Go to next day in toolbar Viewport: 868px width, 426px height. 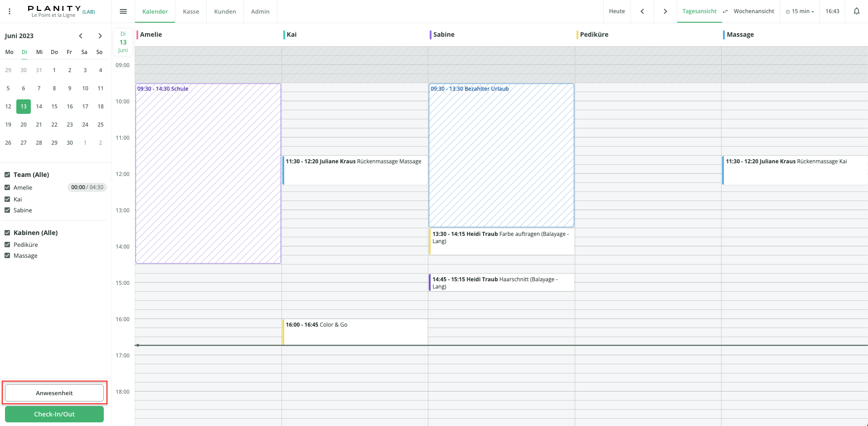pyautogui.click(x=665, y=11)
